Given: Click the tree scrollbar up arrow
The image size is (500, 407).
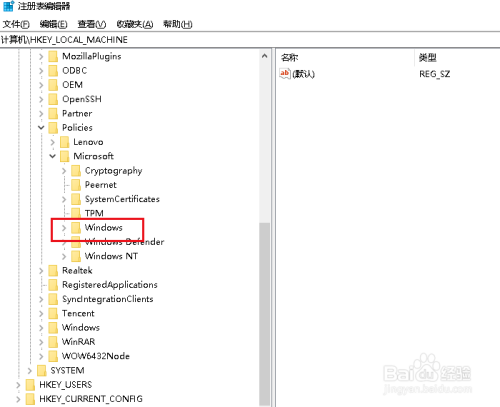Looking at the screenshot, I should tap(265, 56).
